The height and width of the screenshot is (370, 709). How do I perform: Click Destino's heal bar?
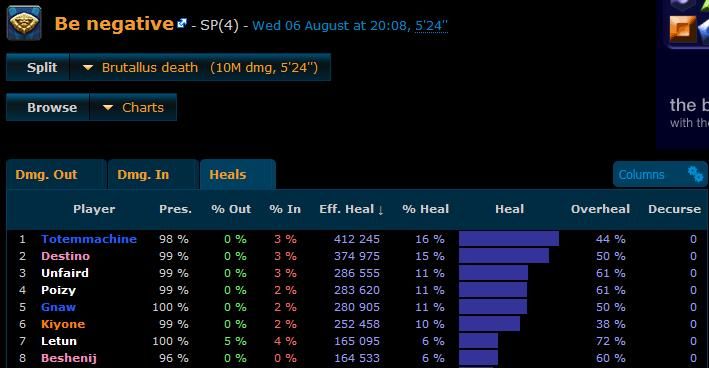(504, 256)
